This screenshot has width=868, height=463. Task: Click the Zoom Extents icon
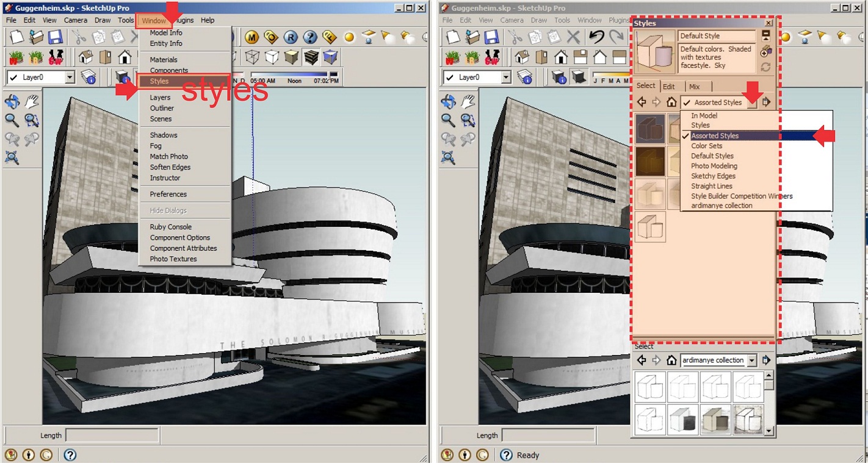(x=13, y=157)
